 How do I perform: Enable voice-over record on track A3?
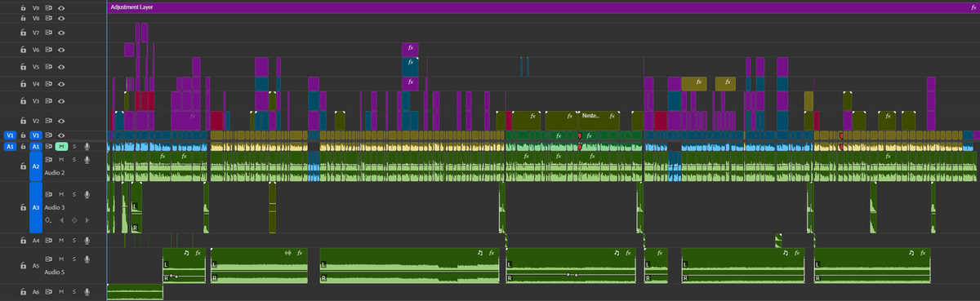[87, 194]
